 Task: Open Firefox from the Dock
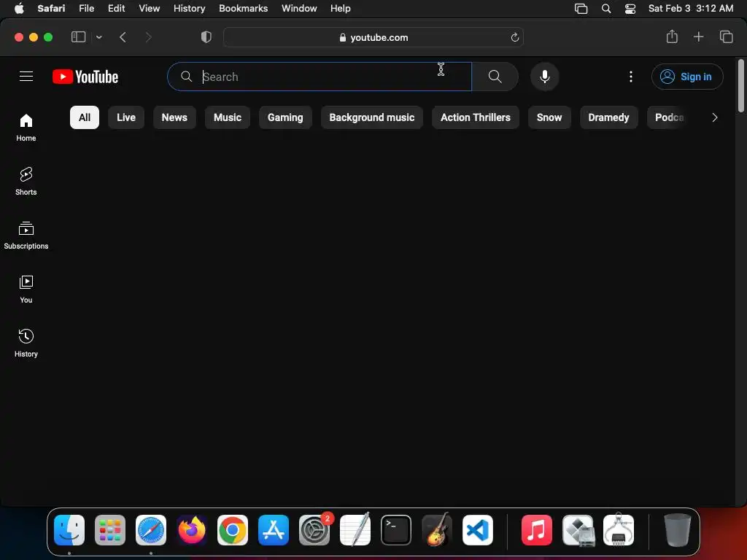pyautogui.click(x=192, y=530)
